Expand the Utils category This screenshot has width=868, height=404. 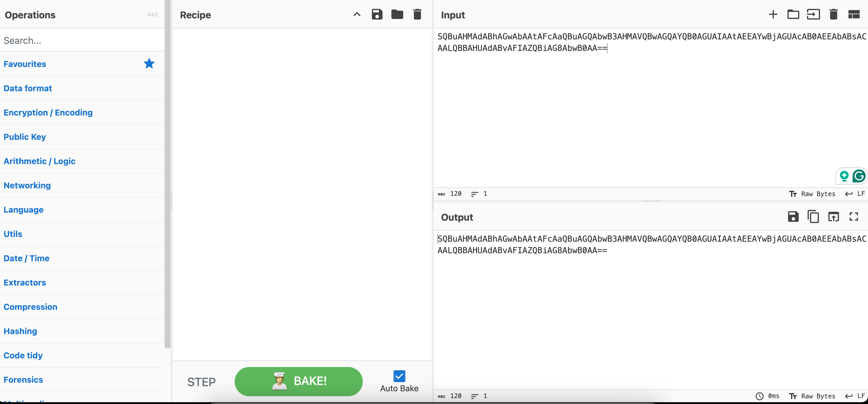pos(82,234)
